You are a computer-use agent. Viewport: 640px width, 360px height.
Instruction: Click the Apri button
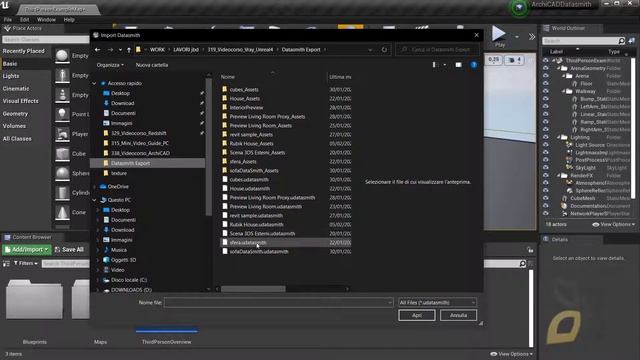tap(417, 315)
